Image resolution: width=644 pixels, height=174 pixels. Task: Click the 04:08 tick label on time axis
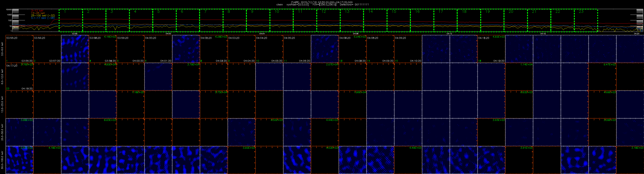click(355, 34)
